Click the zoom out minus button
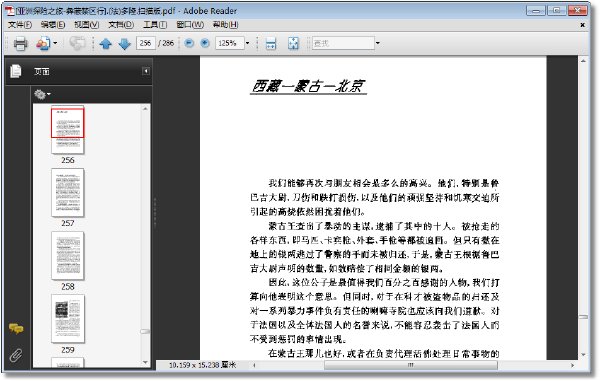Viewport: 600px width, 382px height. [x=189, y=43]
